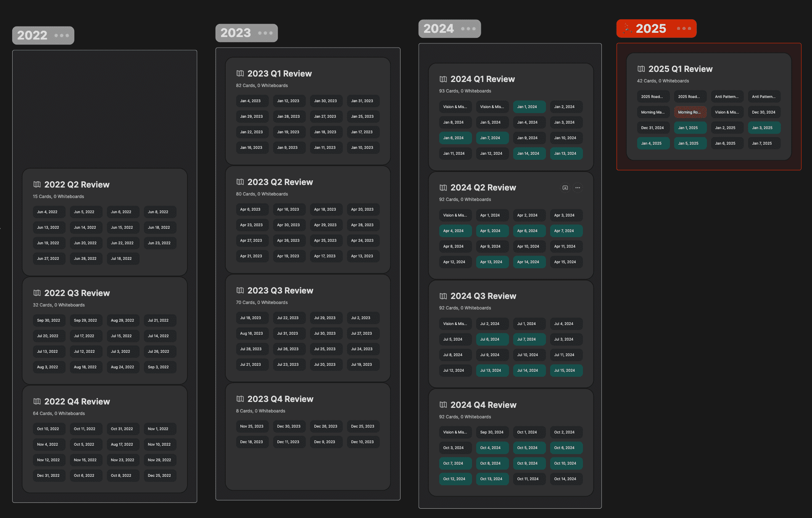Click the 'Jul 2, 2024' card chip
The image size is (812, 518).
492,324
